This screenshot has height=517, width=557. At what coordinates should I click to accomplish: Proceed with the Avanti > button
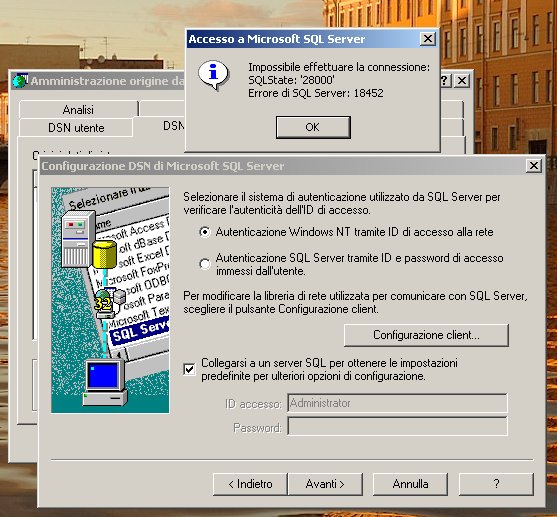[x=325, y=484]
